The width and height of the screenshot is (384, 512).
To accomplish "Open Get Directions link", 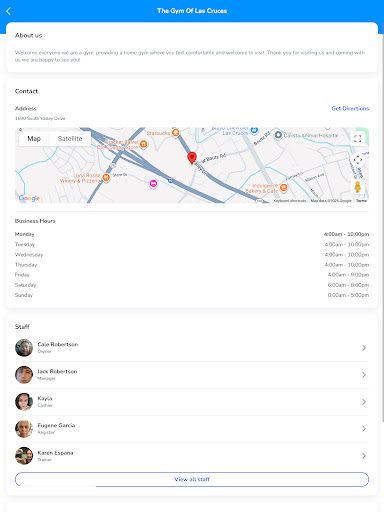I will click(x=350, y=108).
